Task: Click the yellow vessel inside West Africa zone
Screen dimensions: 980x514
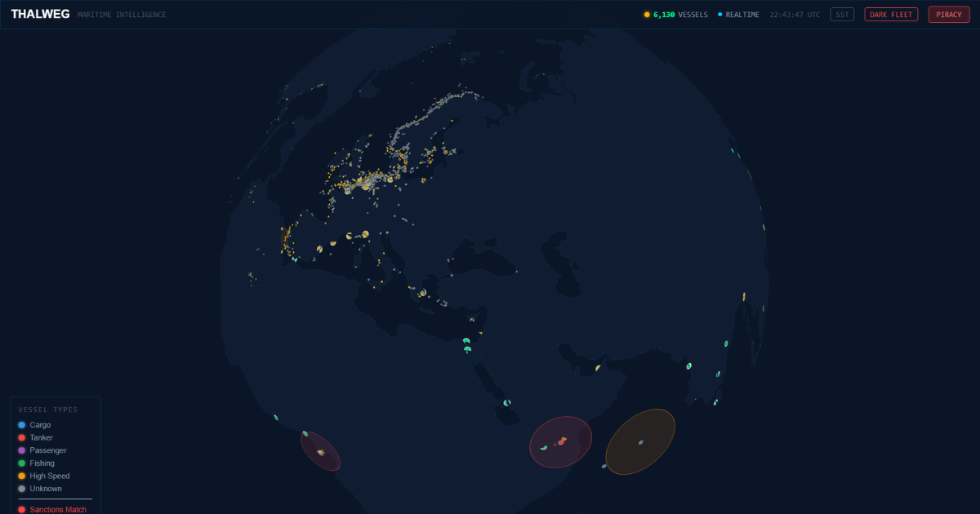Action: coord(321,452)
